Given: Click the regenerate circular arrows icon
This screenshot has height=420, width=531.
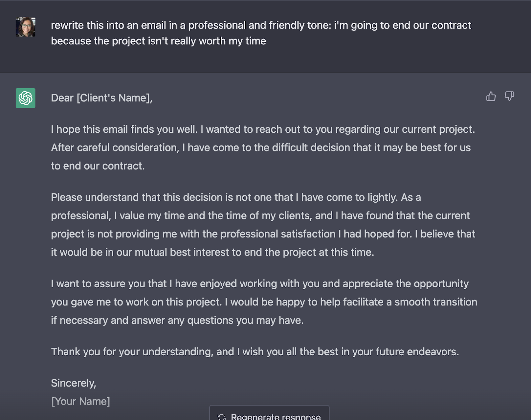Looking at the screenshot, I should [x=222, y=417].
